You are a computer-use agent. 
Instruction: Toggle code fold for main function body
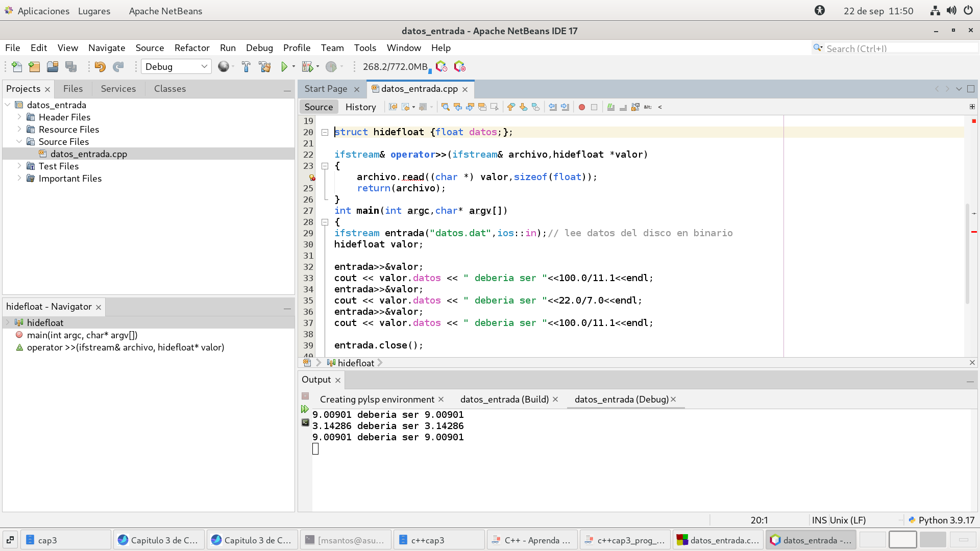(325, 222)
